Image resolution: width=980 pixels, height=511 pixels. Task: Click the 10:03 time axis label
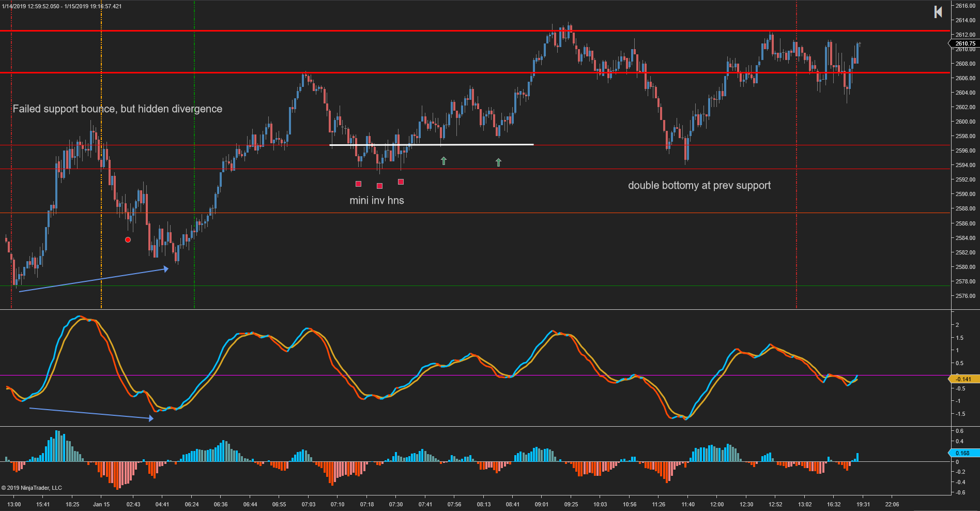pos(600,504)
